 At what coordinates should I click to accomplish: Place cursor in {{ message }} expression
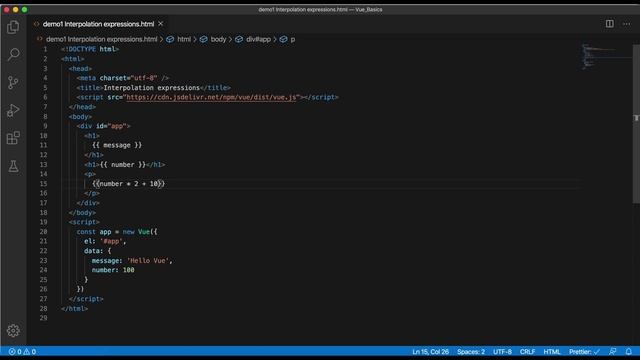coord(117,145)
